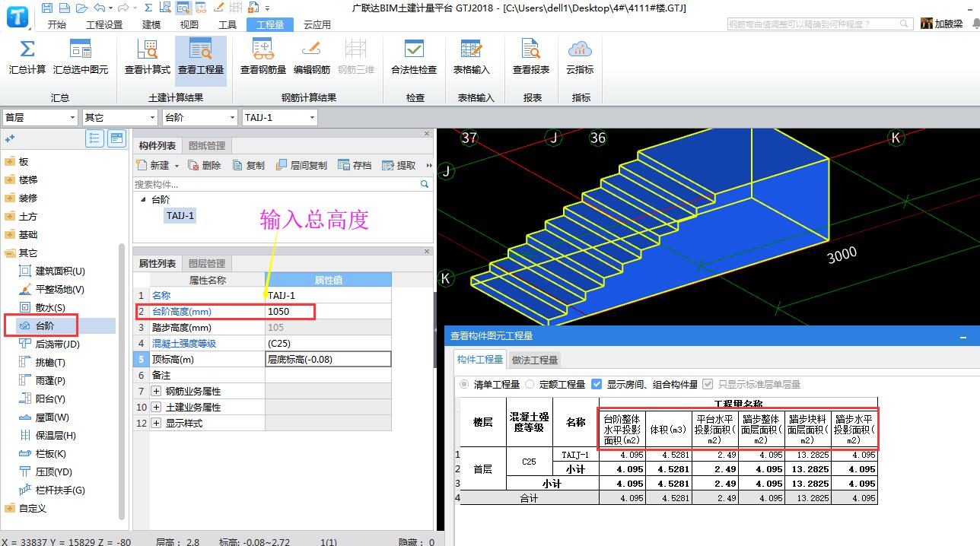The width and height of the screenshot is (980, 546).
Task: Click 新建 in component list toolbar
Action: click(x=153, y=165)
